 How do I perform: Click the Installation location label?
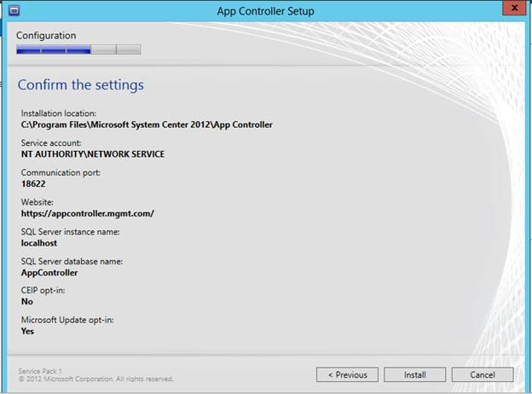click(x=59, y=113)
